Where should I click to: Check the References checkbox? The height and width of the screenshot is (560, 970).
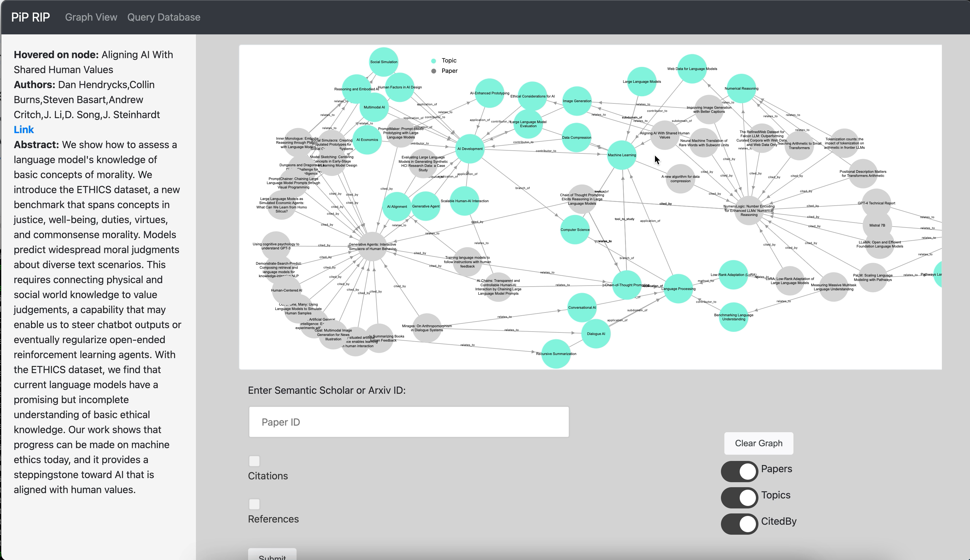(x=254, y=504)
